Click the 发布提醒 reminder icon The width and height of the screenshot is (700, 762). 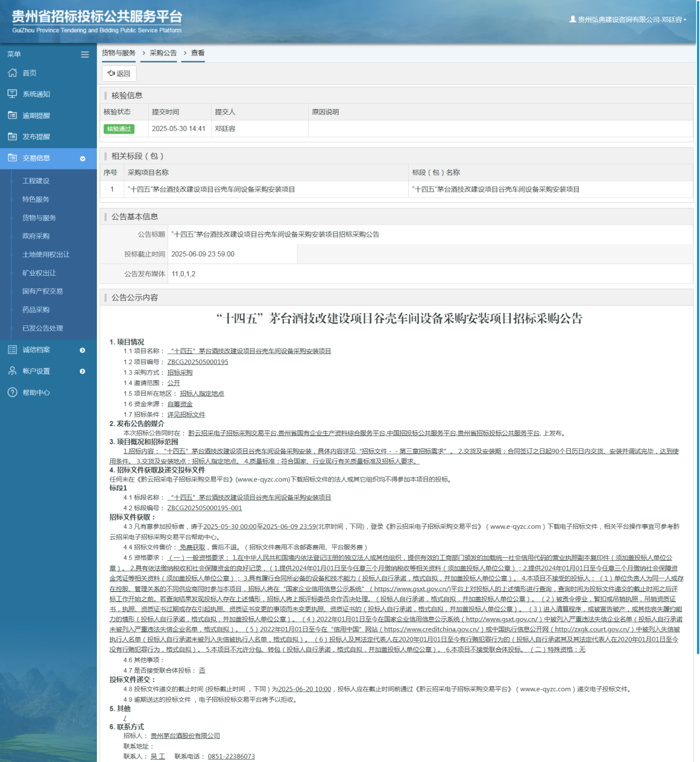click(12, 136)
